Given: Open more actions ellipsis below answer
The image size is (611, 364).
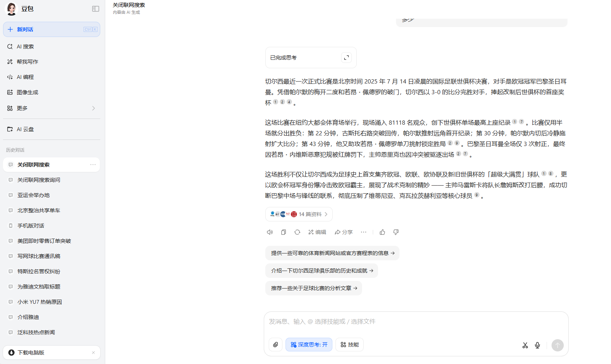Looking at the screenshot, I should click(364, 232).
